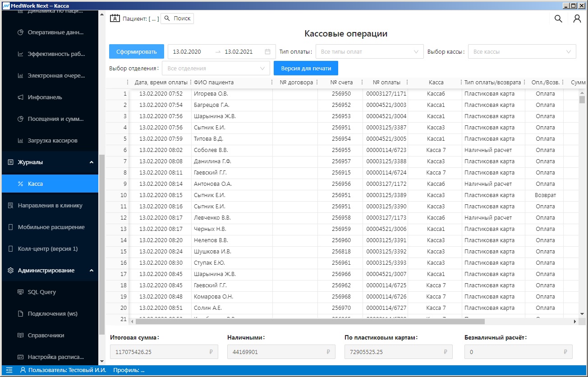Open column menu for ФИО пациента header

(x=271, y=83)
